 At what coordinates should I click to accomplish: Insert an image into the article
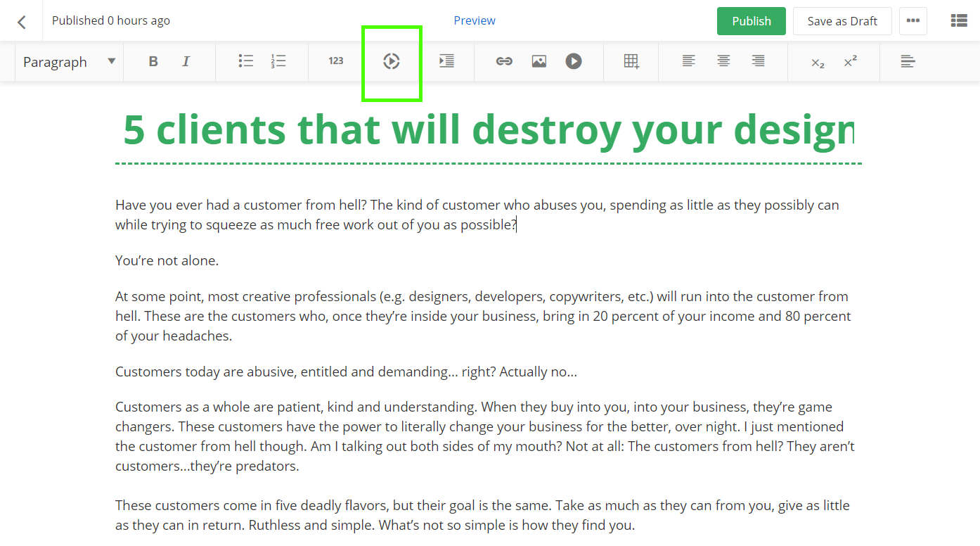click(x=539, y=62)
